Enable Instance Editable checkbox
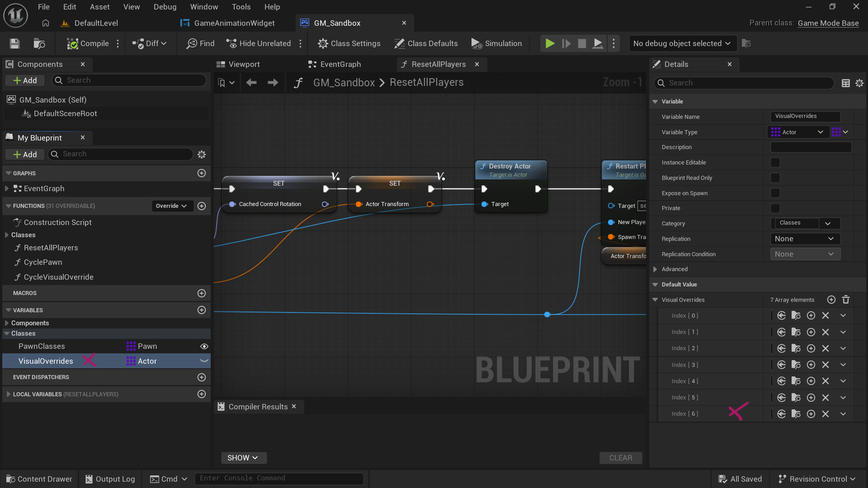This screenshot has width=868, height=488. click(x=775, y=163)
